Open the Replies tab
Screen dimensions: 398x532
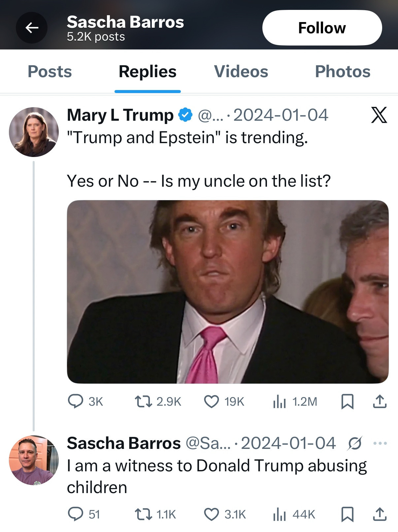[148, 72]
